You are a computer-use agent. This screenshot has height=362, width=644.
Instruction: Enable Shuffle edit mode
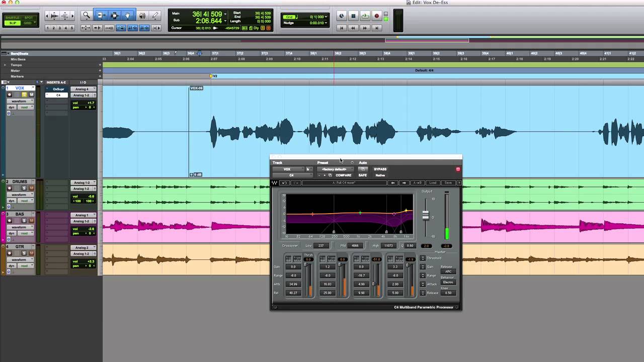(12, 18)
